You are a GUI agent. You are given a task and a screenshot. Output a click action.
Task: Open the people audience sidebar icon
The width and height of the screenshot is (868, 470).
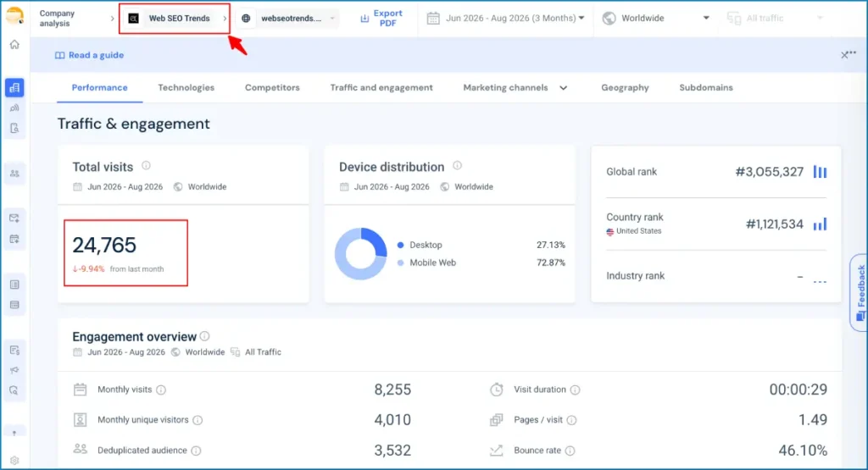pos(14,174)
